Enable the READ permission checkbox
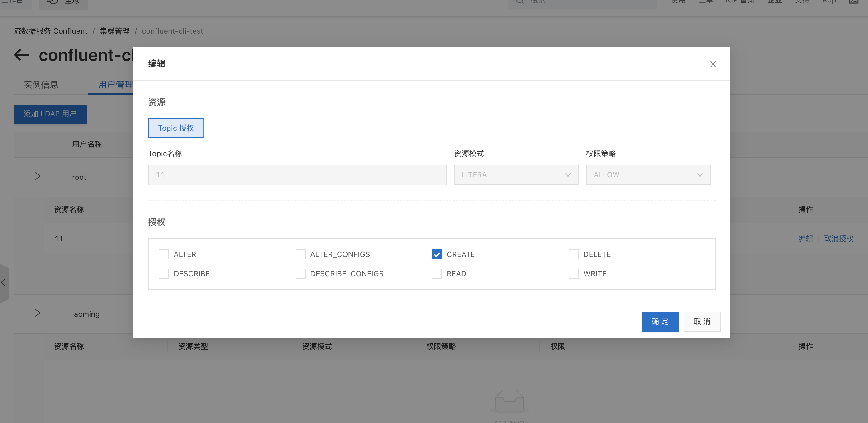 [x=437, y=273]
